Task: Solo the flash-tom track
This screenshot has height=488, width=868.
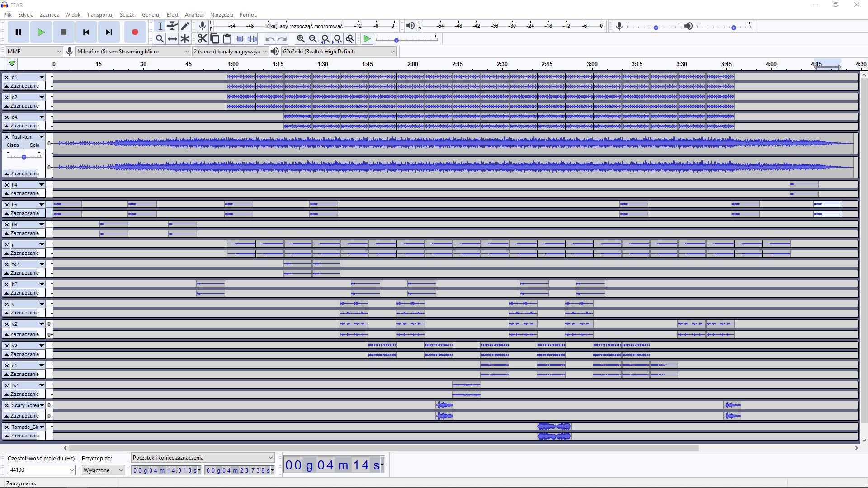Action: coord(34,145)
